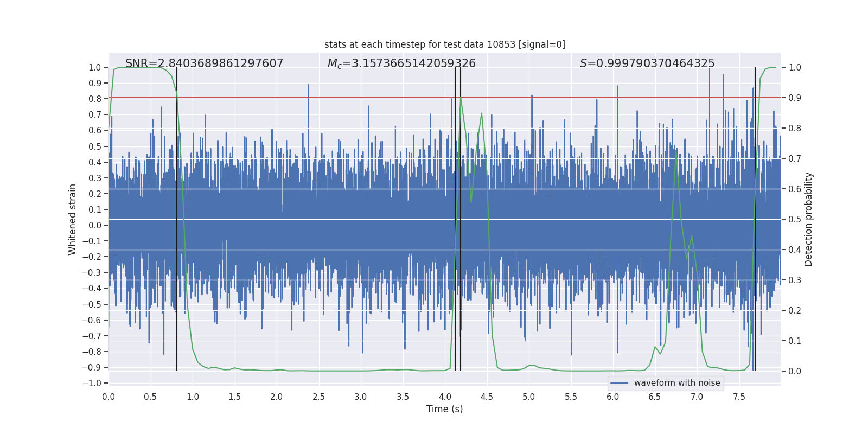Image resolution: width=868 pixels, height=434 pixels.
Task: Click the waveform with noise legend entry
Action: (x=677, y=383)
